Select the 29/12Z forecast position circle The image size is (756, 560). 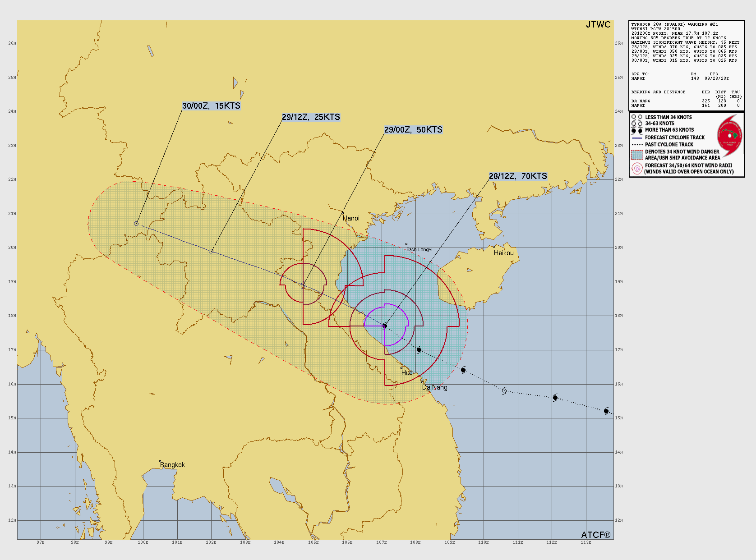point(211,251)
